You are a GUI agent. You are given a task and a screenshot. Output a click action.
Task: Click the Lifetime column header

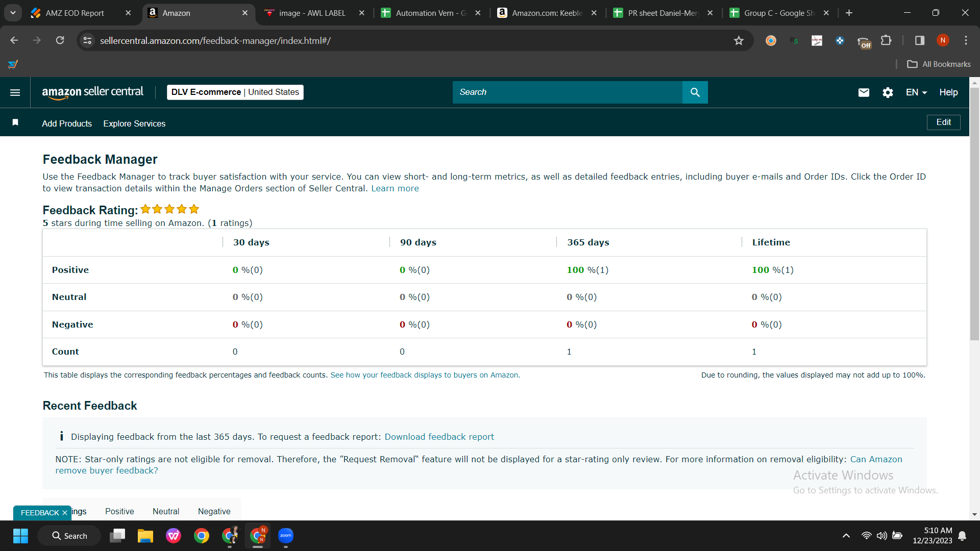coord(771,242)
